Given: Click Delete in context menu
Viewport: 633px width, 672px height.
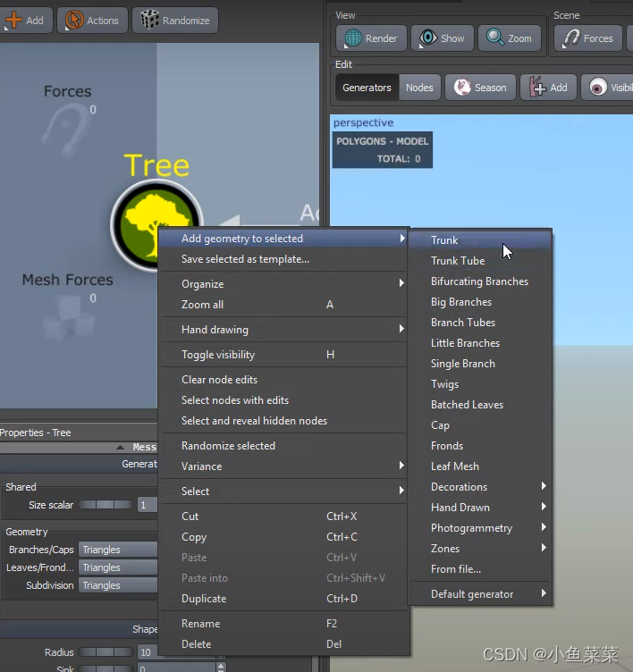Looking at the screenshot, I should point(283,643).
